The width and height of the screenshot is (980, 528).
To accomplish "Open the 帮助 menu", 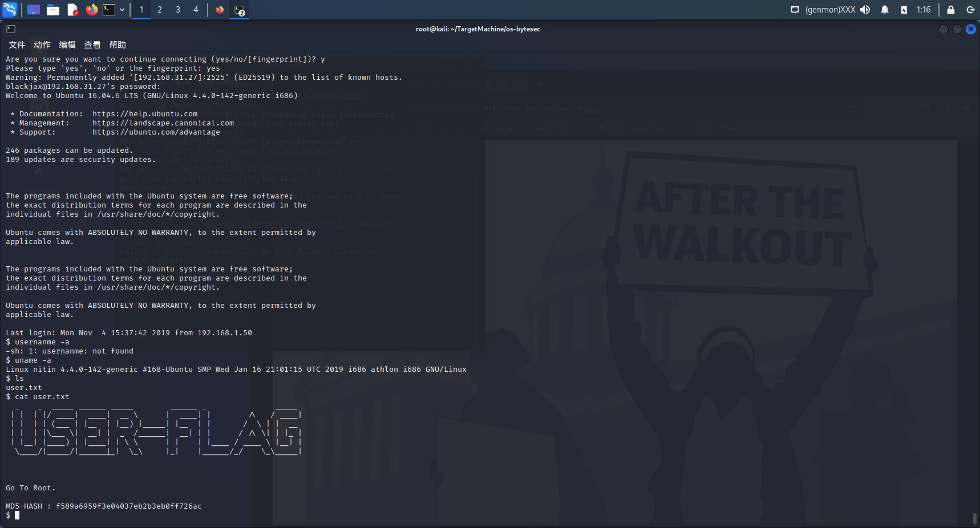I will (x=118, y=45).
